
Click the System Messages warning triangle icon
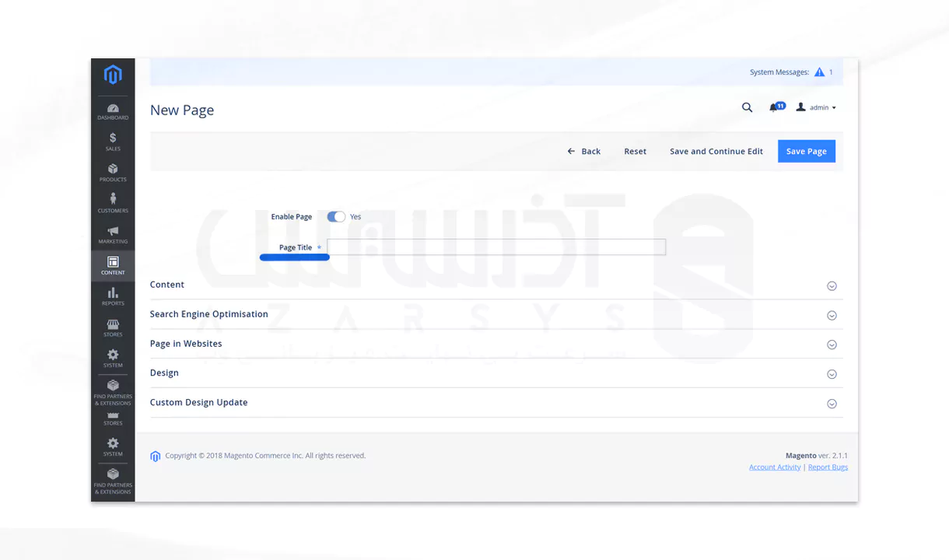[x=819, y=72]
